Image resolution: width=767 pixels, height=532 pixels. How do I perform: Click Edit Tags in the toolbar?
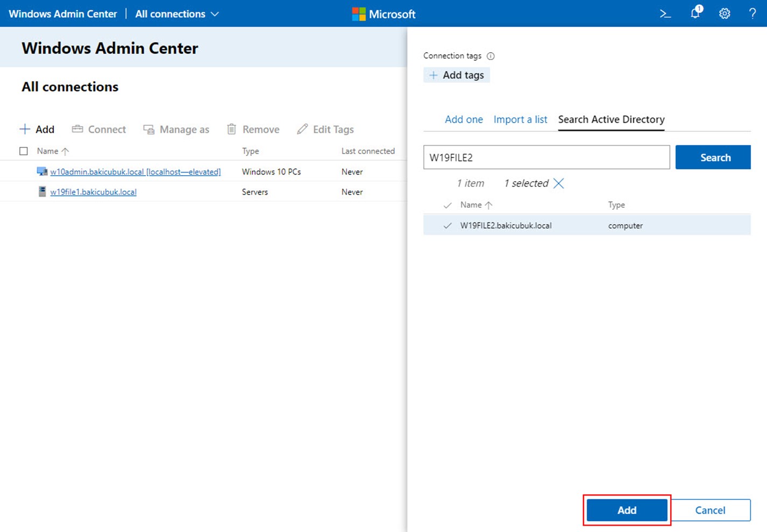(325, 129)
